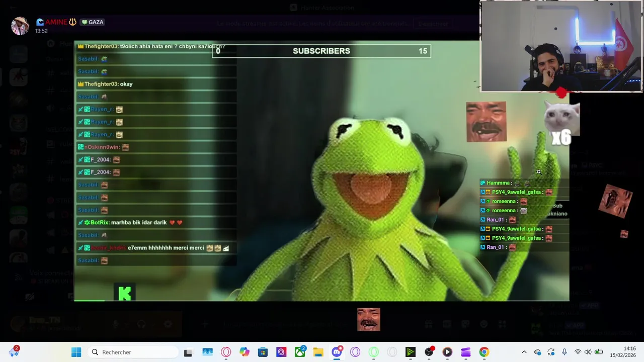Open the sync status tray icon
644x362 pixels.
[551, 352]
